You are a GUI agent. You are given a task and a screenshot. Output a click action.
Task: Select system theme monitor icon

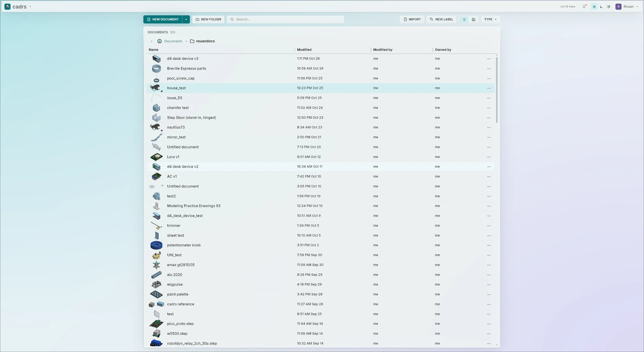click(x=608, y=6)
